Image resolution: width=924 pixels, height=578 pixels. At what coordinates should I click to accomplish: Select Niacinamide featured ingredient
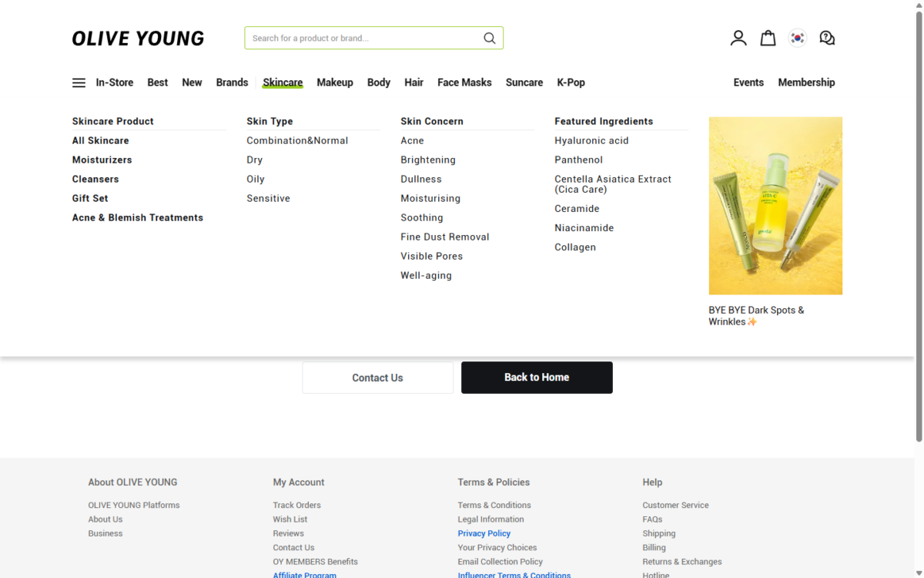583,228
